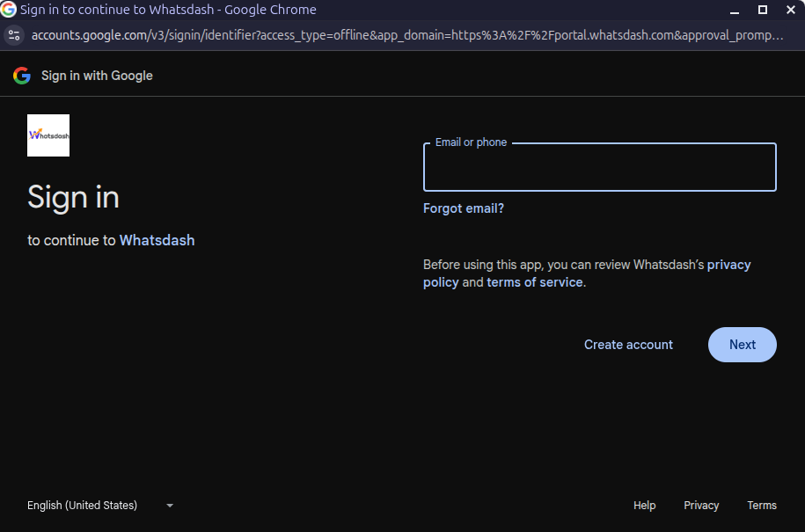Select the accounts.google.com URL in address bar

click(x=405, y=35)
